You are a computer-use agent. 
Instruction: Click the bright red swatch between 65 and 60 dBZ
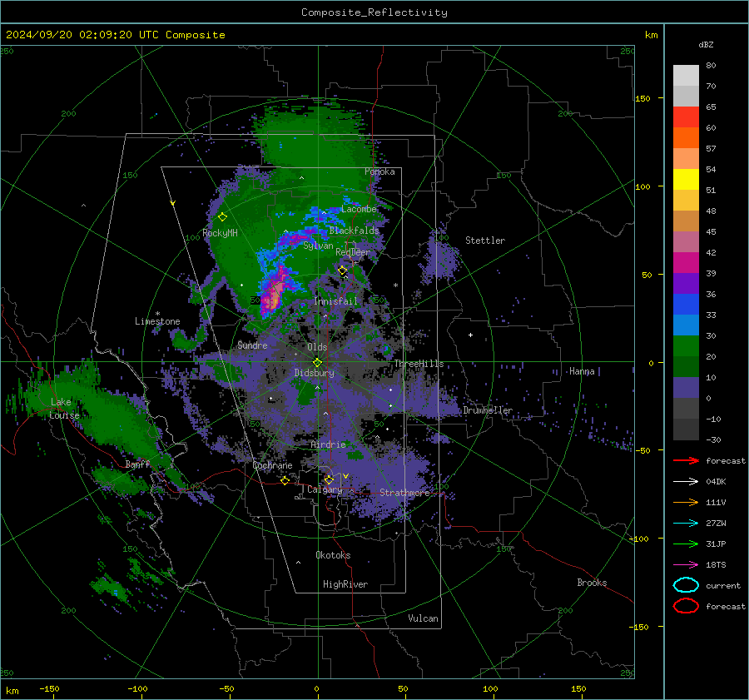(x=686, y=117)
